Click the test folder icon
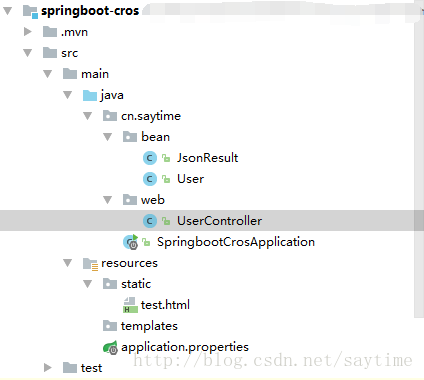This screenshot has width=424, height=380. coord(70,368)
